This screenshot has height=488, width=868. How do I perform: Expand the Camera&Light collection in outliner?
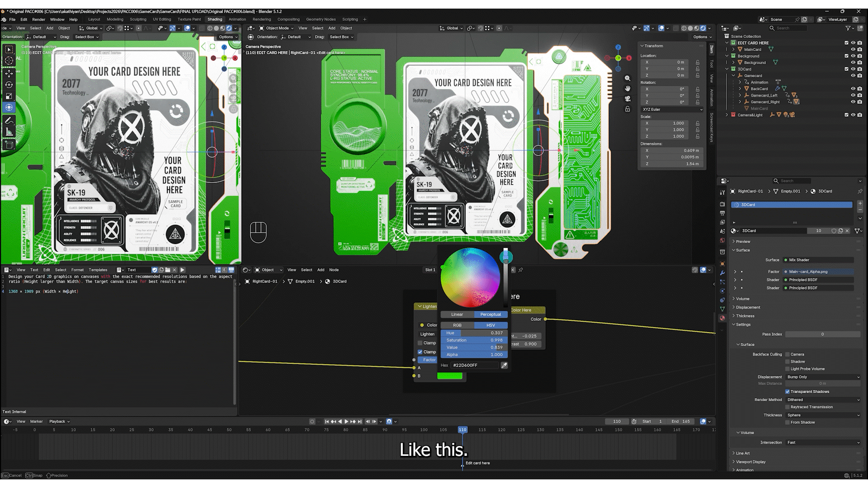pyautogui.click(x=727, y=115)
